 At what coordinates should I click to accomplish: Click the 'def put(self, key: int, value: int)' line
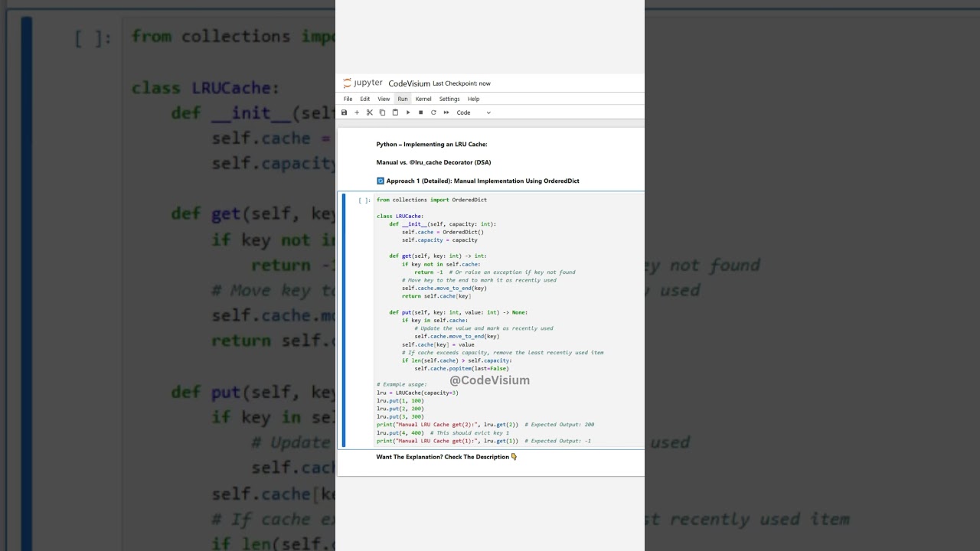459,312
